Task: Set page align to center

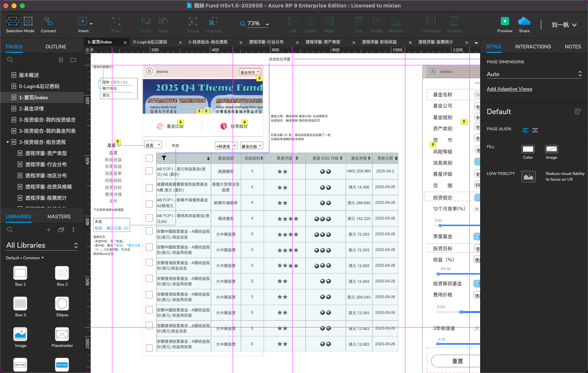Action: (535, 130)
